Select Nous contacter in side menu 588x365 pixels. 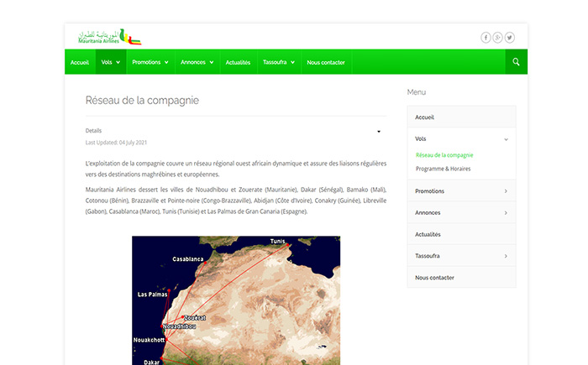[462, 277]
